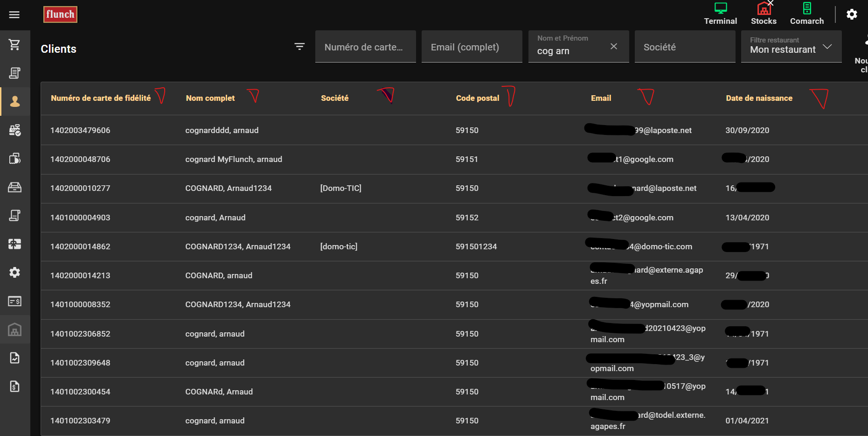Clear the Nom et Prénom search field
This screenshot has height=436, width=868.
614,46
